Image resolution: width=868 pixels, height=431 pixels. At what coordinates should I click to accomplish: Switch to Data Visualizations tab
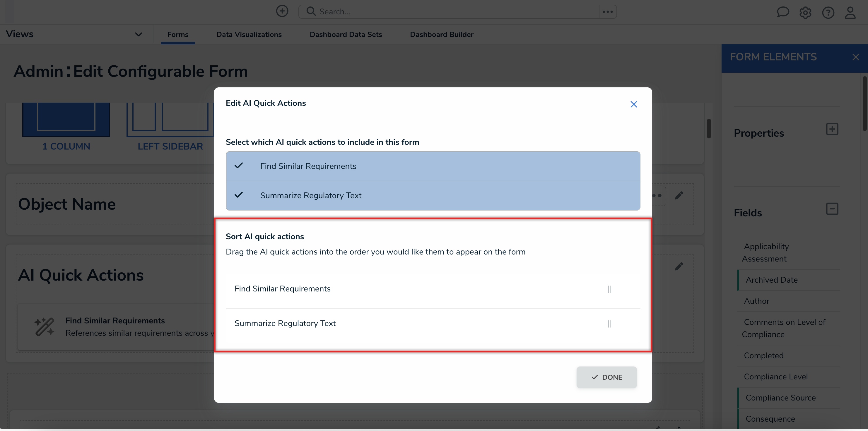249,34
